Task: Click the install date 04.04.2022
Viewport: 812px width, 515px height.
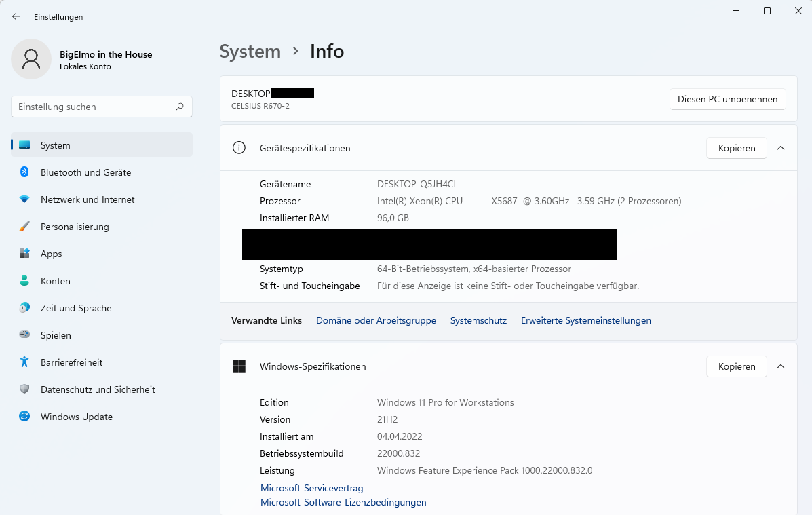Action: [400, 436]
